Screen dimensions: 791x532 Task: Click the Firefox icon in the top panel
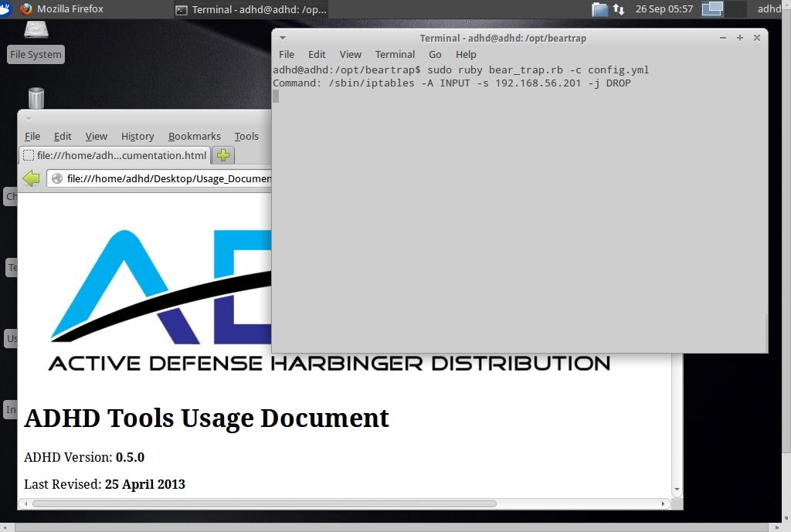[25, 8]
